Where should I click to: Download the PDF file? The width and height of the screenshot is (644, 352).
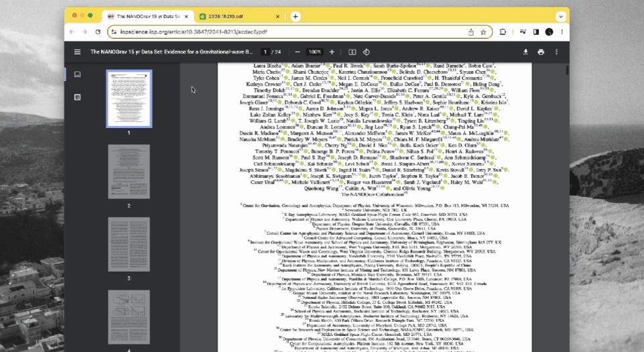click(525, 52)
